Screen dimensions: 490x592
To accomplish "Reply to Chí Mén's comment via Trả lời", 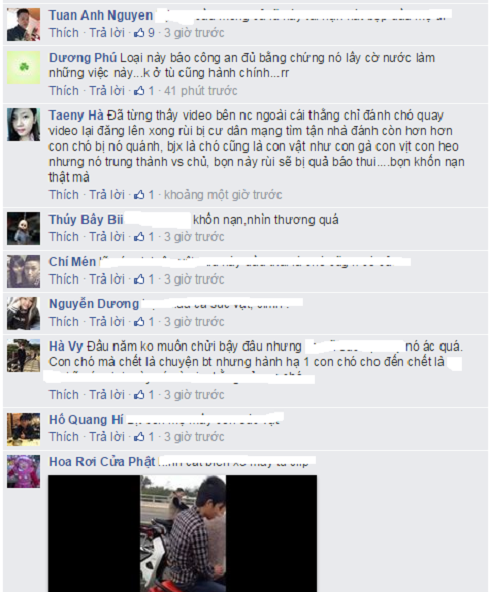I will [x=107, y=279].
